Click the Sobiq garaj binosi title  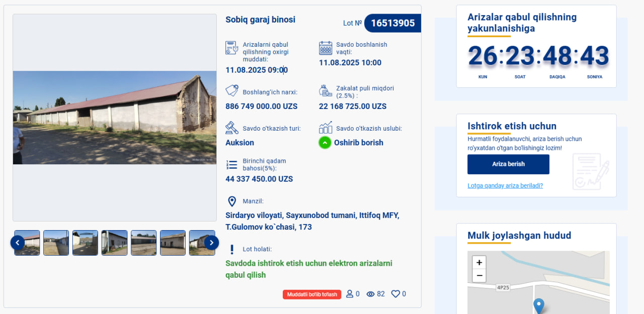click(260, 20)
